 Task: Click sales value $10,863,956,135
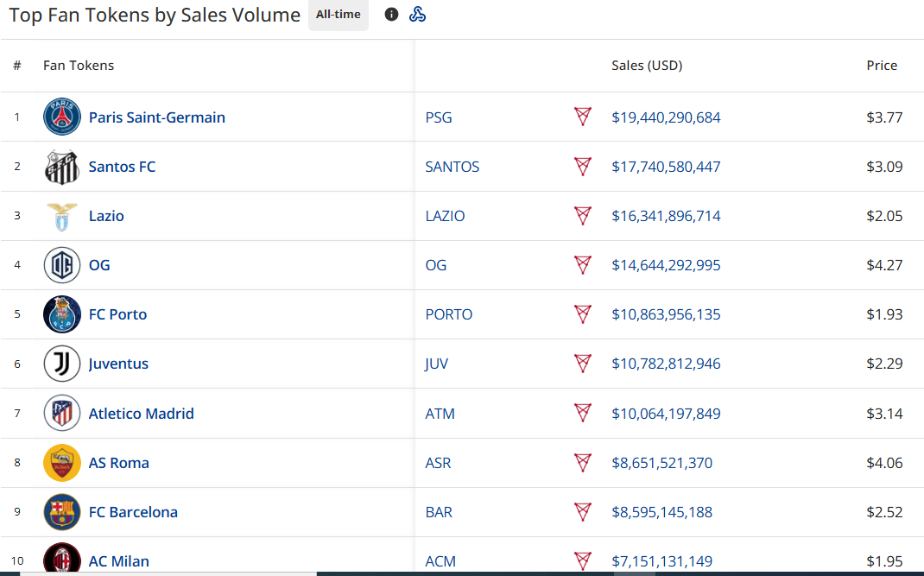point(666,314)
